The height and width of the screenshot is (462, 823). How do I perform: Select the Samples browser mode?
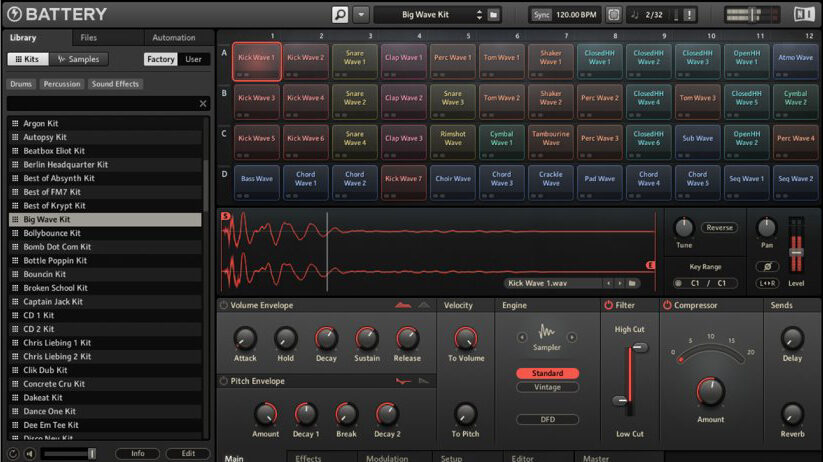tap(79, 59)
